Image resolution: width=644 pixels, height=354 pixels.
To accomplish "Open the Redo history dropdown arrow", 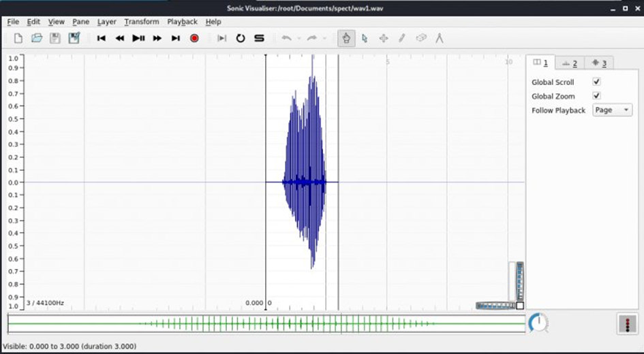I will click(x=324, y=39).
